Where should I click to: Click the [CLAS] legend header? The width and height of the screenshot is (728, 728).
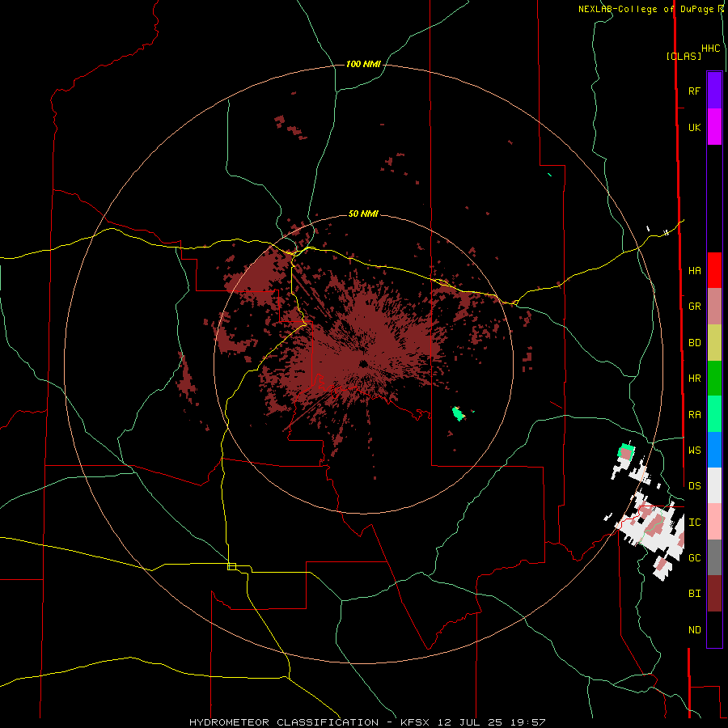684,56
